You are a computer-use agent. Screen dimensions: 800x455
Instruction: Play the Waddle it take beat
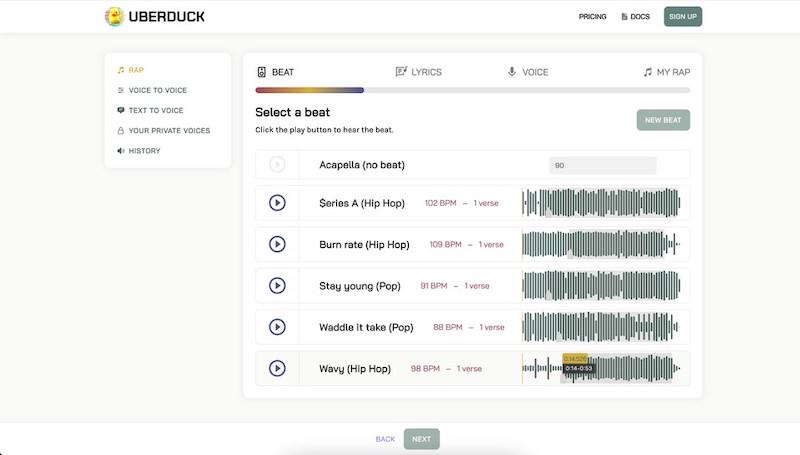(277, 327)
